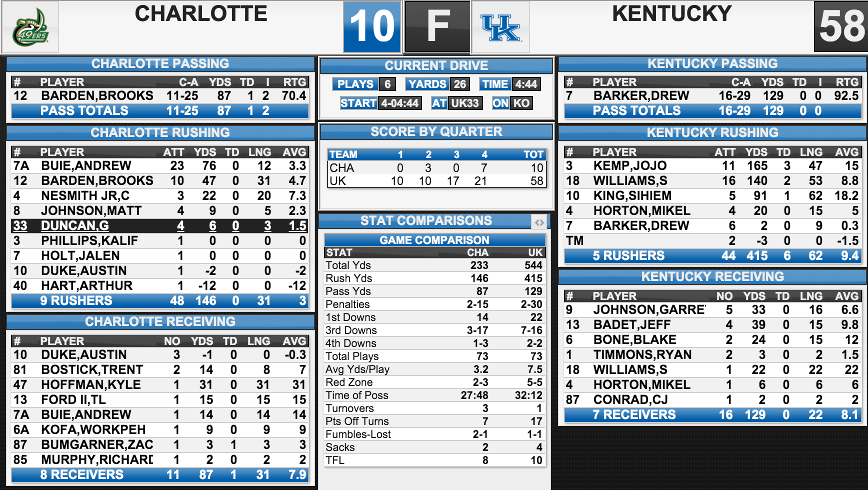Click the PLAYS label in Current Drive
Viewport: 868px width, 490px height.
point(355,84)
